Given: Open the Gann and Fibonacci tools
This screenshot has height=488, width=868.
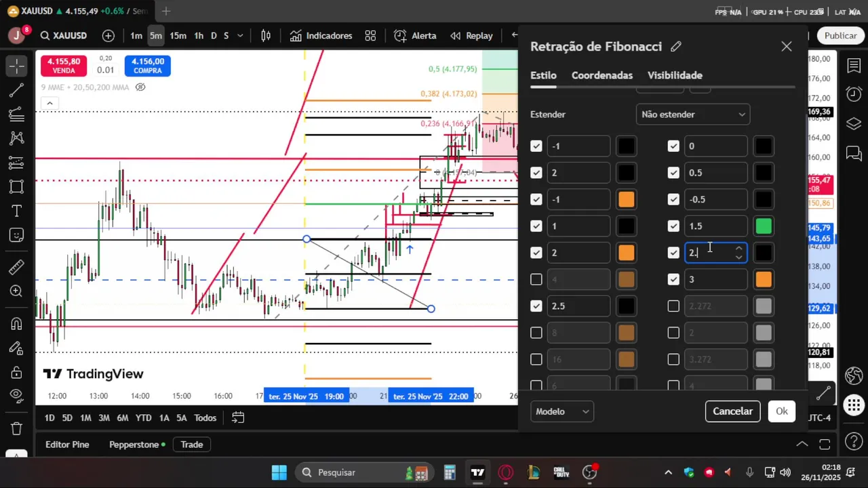Looking at the screenshot, I should 17,115.
